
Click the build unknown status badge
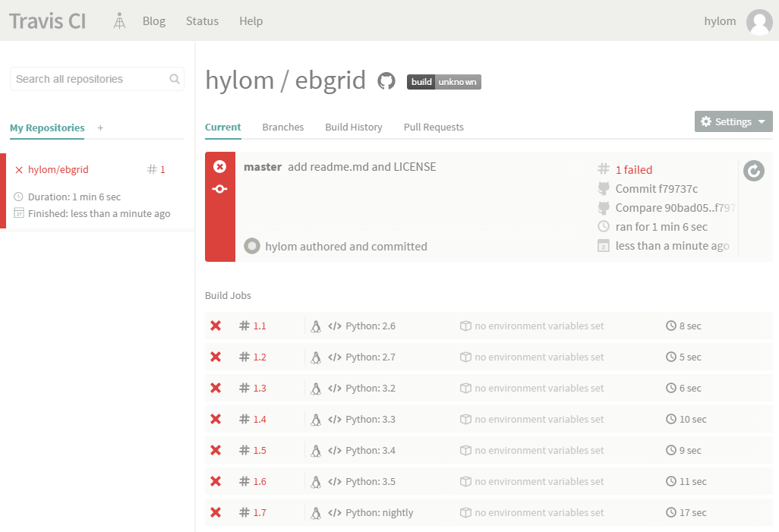[x=443, y=82]
